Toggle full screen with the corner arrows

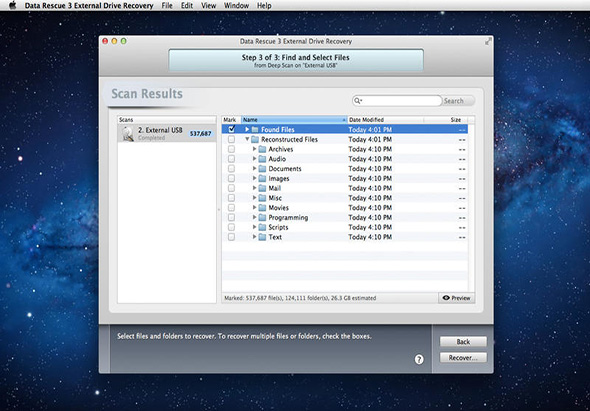(x=488, y=41)
